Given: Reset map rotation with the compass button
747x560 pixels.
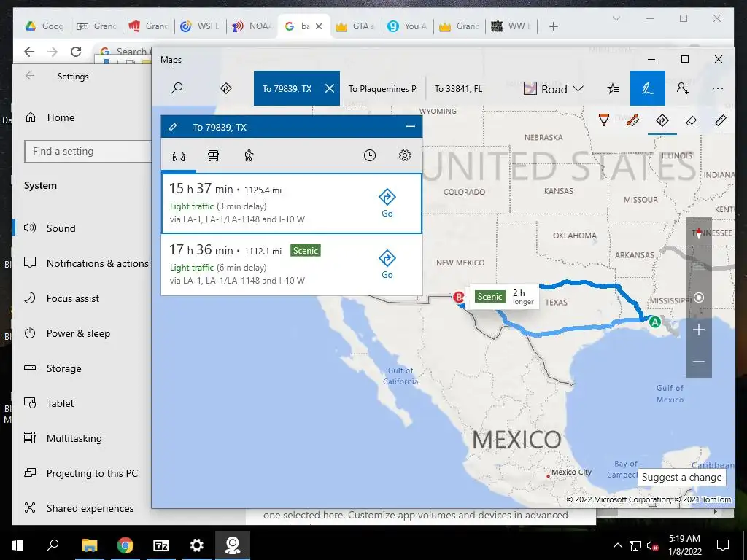Looking at the screenshot, I should point(698,234).
